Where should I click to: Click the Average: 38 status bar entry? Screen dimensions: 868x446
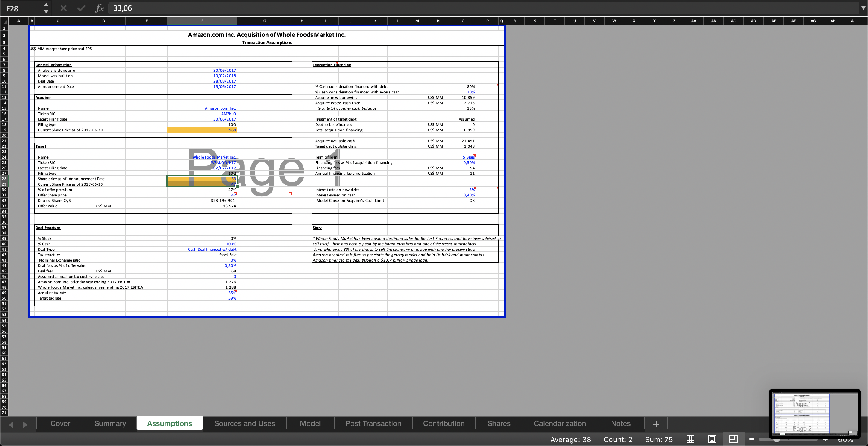571,440
